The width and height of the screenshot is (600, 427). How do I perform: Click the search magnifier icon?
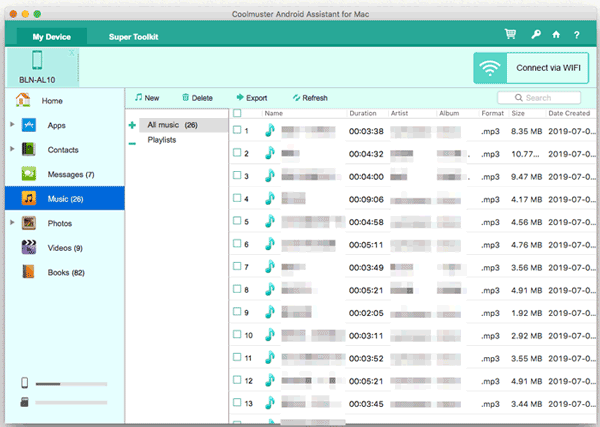pos(518,98)
